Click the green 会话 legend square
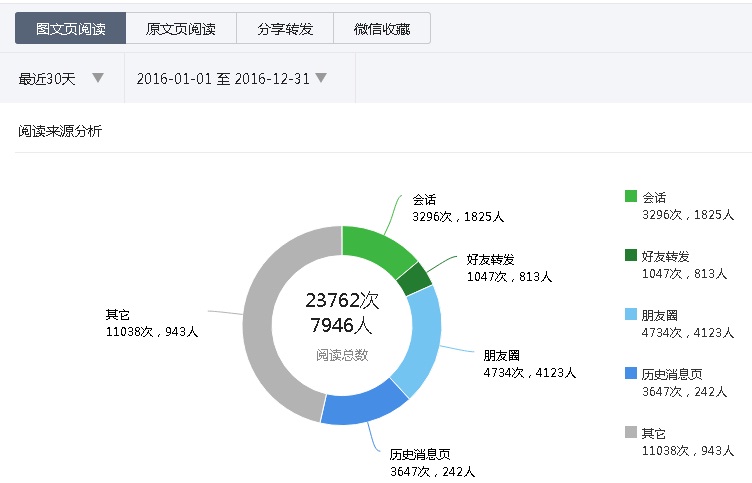The width and height of the screenshot is (752, 483). coord(630,197)
